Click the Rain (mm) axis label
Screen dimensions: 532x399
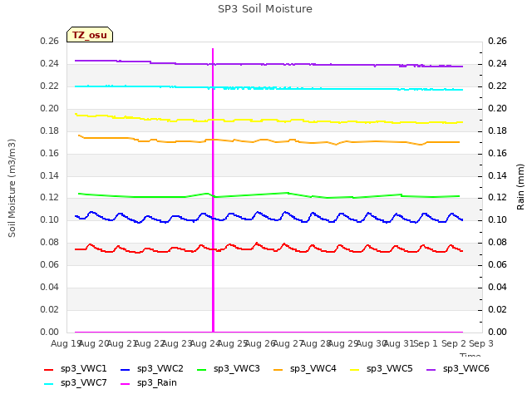[520, 187]
